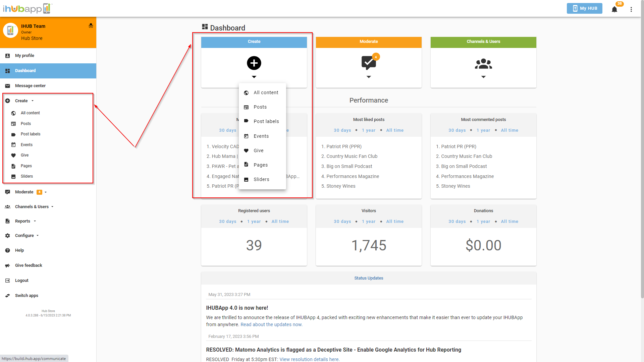Image resolution: width=644 pixels, height=362 pixels.
Task: Click the Status Updates header
Action: click(x=369, y=278)
